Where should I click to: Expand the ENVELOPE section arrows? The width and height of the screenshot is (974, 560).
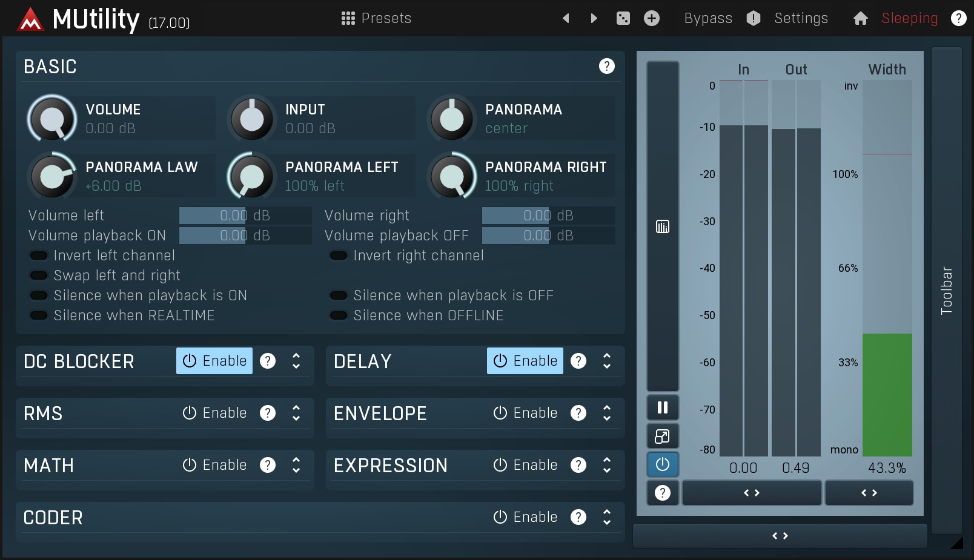click(607, 413)
